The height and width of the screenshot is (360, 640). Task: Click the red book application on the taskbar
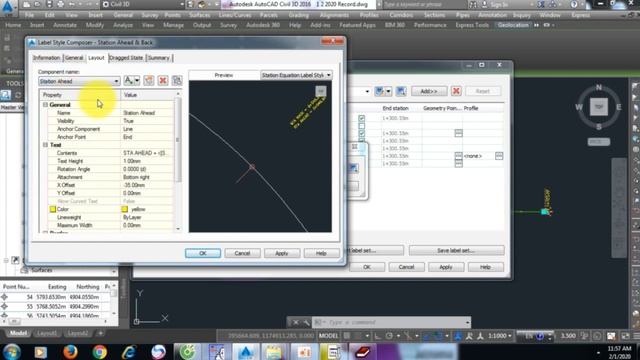[362, 351]
